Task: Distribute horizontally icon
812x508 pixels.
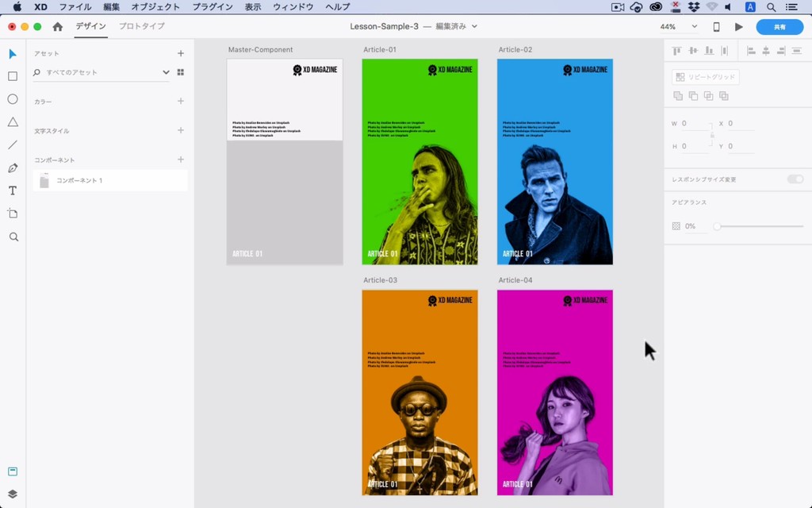Action: click(x=725, y=51)
